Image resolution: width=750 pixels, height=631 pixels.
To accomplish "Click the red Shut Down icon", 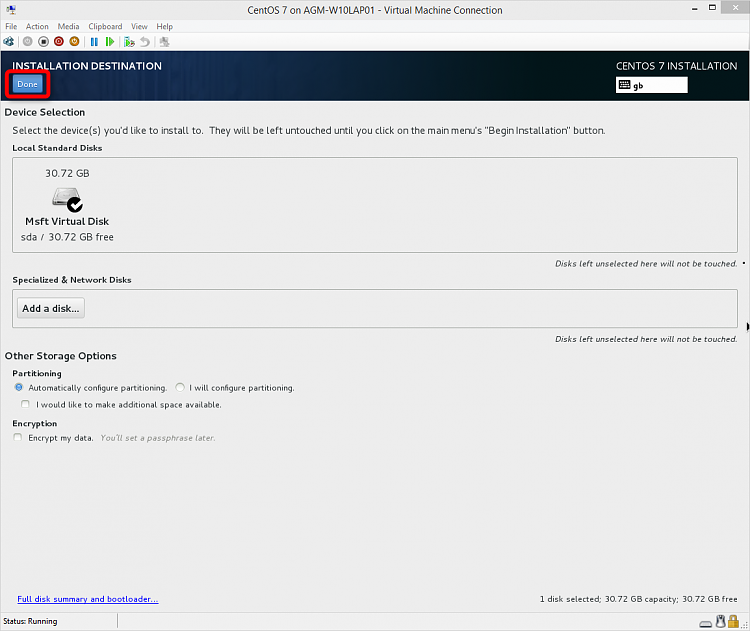I will point(59,42).
